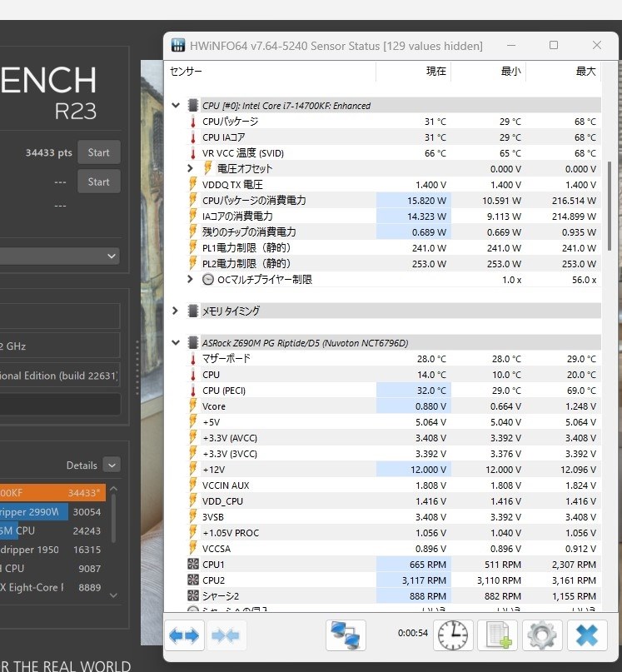Open the network remote monitoring icon
Image resolution: width=622 pixels, height=672 pixels.
click(x=346, y=635)
